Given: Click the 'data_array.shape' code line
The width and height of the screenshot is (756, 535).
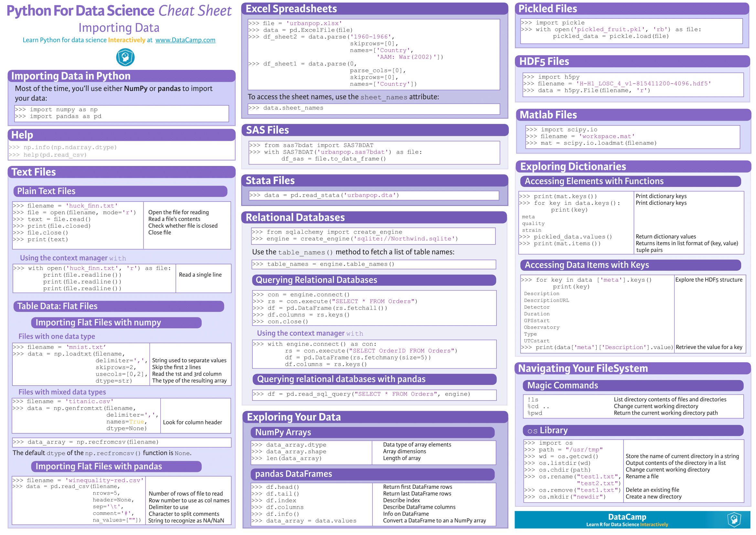Looking at the screenshot, I should [x=289, y=452].
